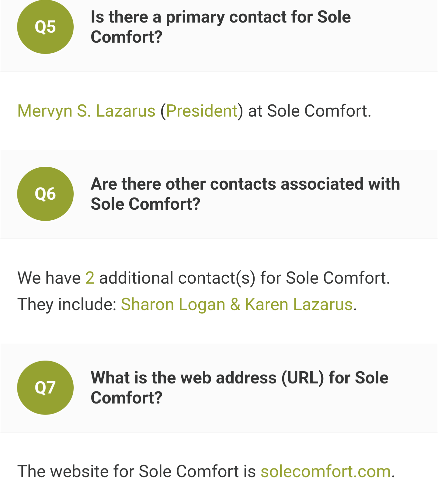
Task: Visit the solecomfort.com link
Action: pos(325,471)
